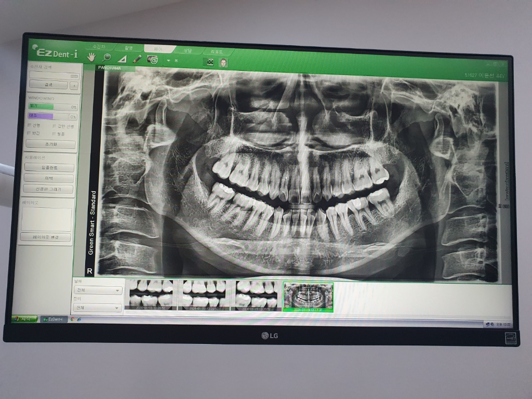532x399 pixels.
Task: Select the hand pan tool
Action: [91, 57]
